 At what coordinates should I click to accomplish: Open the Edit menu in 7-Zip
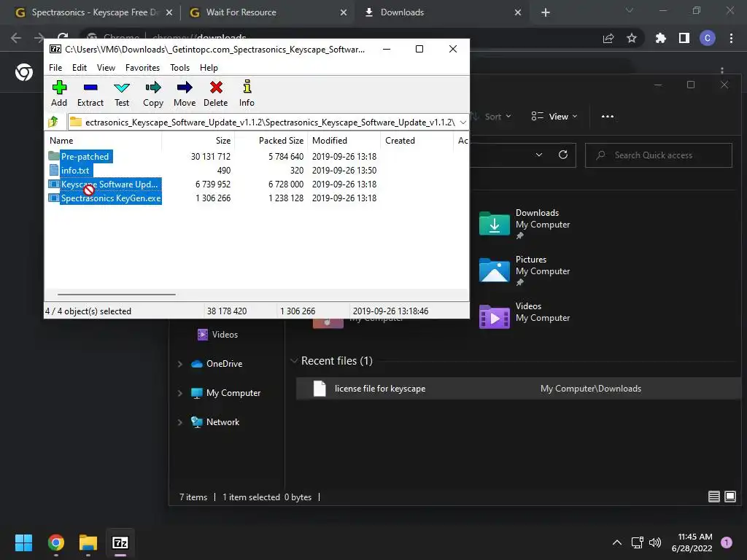click(79, 68)
